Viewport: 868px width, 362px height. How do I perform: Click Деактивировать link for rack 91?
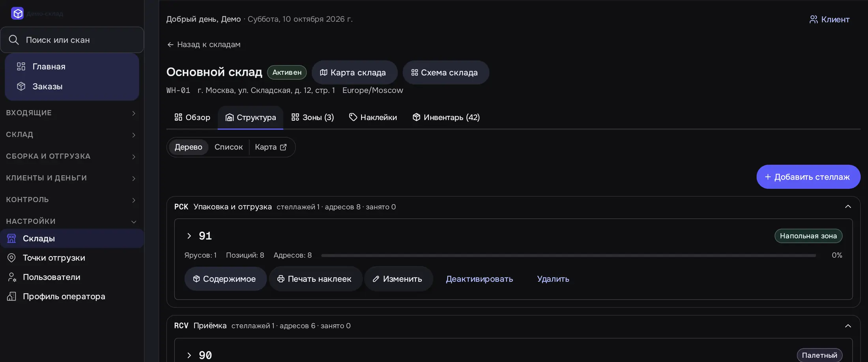[x=479, y=279]
